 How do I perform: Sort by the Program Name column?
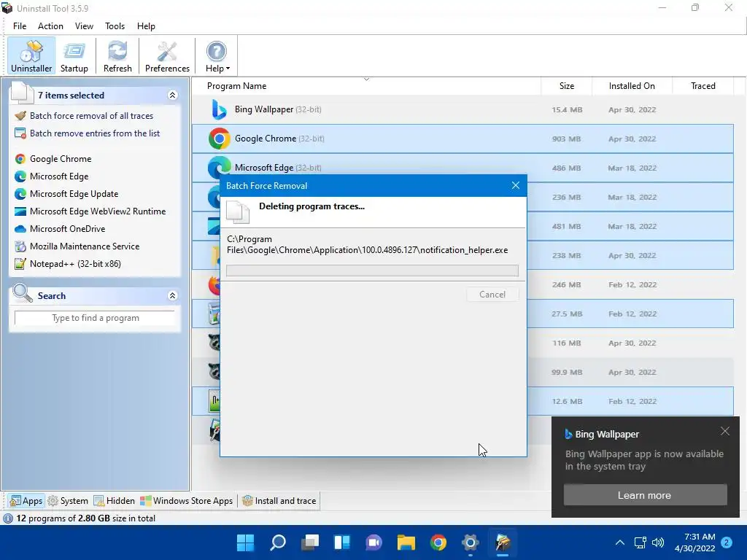coord(237,86)
